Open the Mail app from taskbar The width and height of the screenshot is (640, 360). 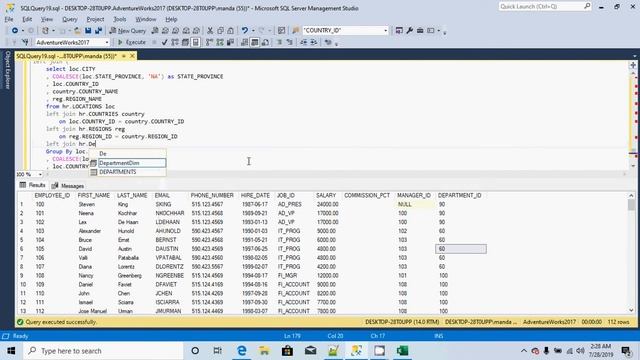coord(311,351)
